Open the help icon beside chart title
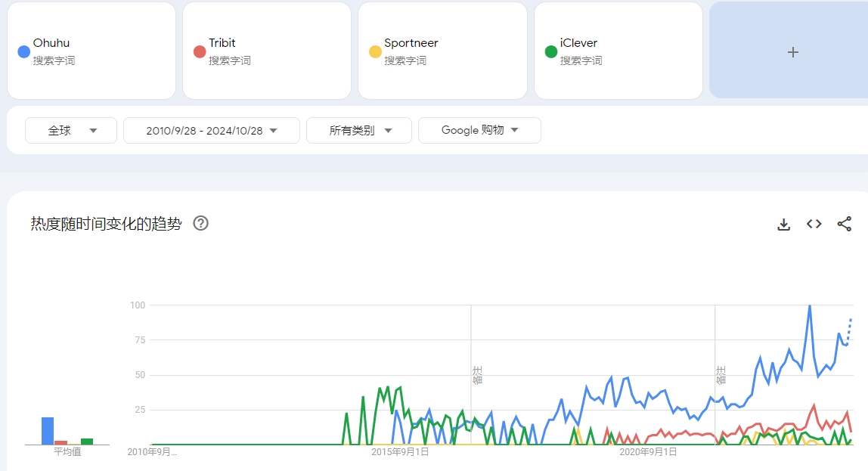The image size is (868, 471). (200, 223)
